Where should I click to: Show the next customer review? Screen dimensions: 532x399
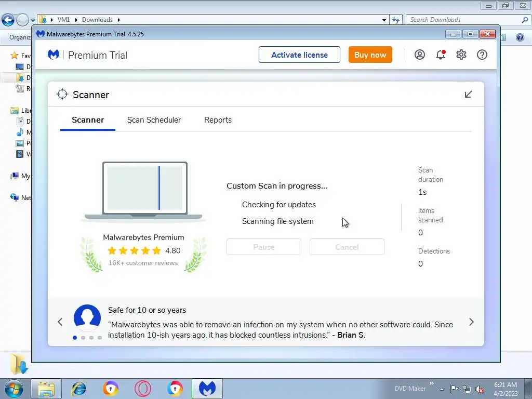471,322
